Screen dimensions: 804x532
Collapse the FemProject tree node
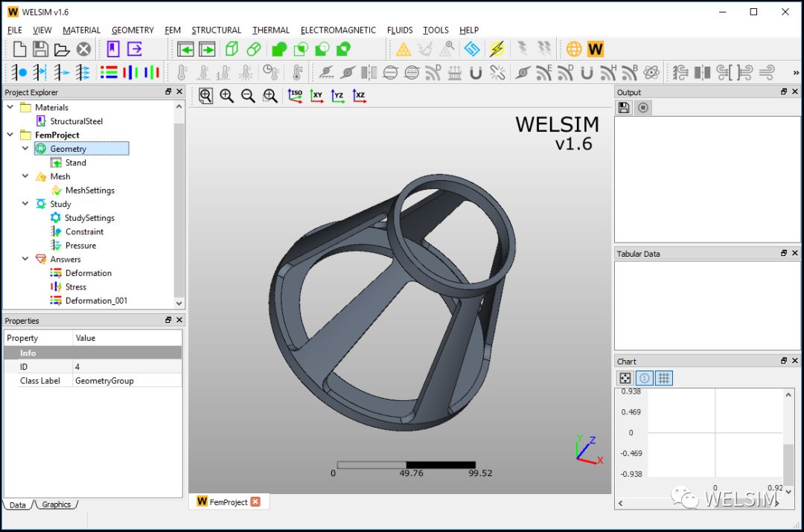(x=10, y=134)
